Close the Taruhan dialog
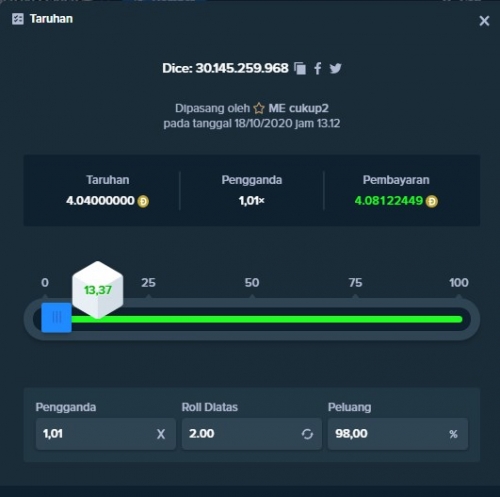This screenshot has height=497, width=500. [484, 21]
